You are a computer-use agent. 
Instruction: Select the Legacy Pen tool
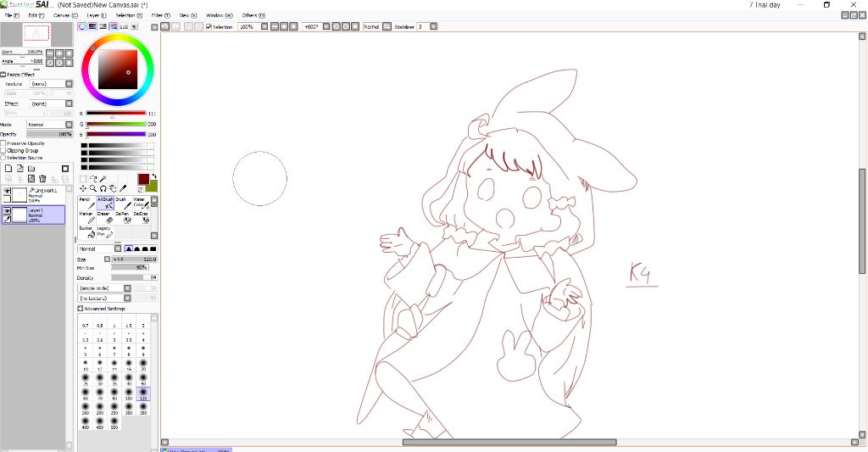(x=105, y=232)
